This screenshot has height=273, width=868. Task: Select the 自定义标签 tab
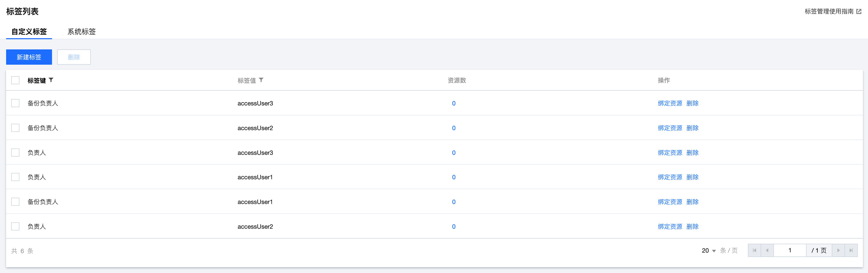point(29,32)
